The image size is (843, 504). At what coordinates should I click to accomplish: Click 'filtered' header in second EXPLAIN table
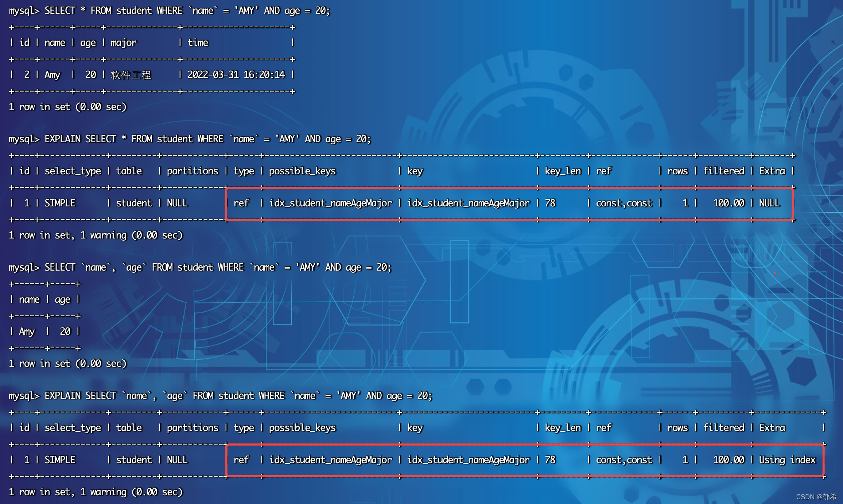723,428
